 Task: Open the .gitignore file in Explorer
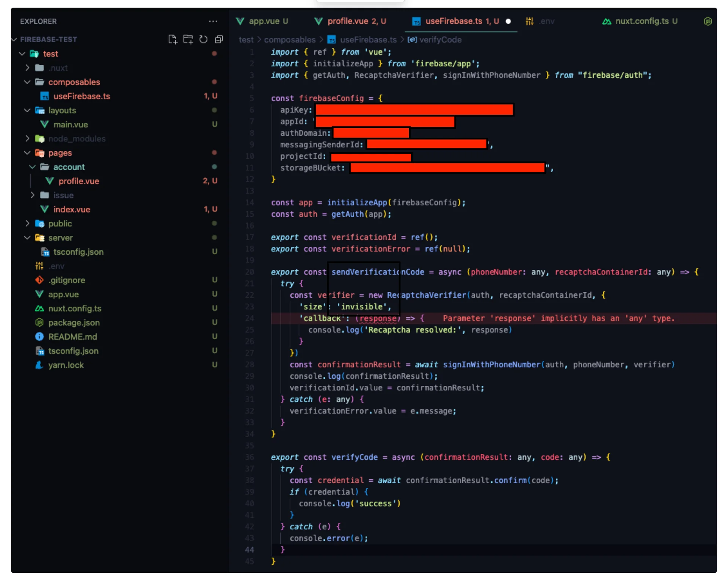66,280
